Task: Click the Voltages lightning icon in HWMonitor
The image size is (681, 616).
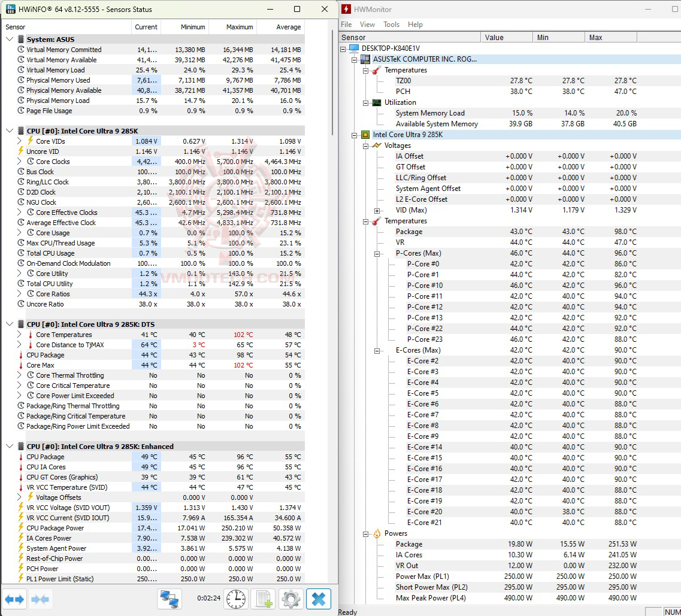Action: pyautogui.click(x=377, y=145)
